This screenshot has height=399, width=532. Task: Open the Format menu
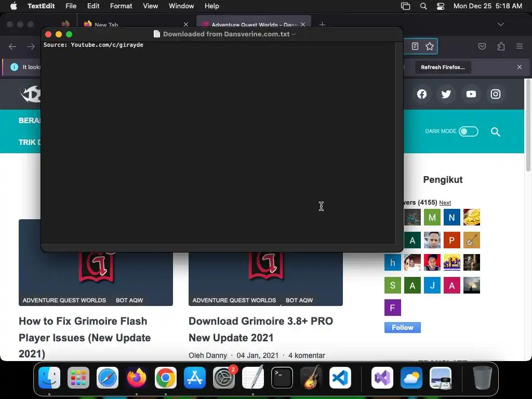click(121, 6)
